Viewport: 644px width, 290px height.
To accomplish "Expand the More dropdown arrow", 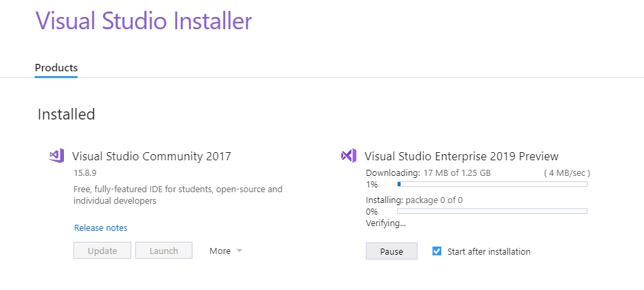I will [x=239, y=251].
